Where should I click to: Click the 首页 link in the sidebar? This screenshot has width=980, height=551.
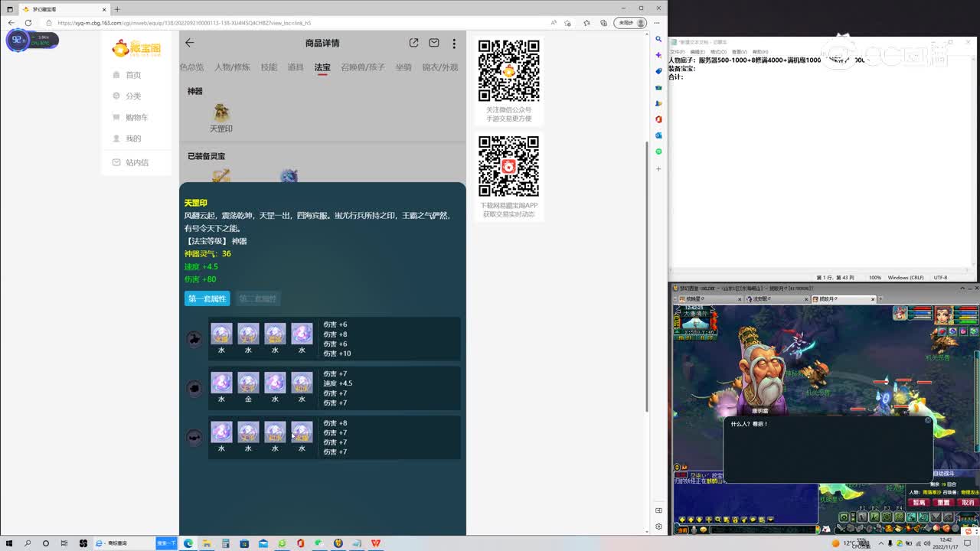132,74
